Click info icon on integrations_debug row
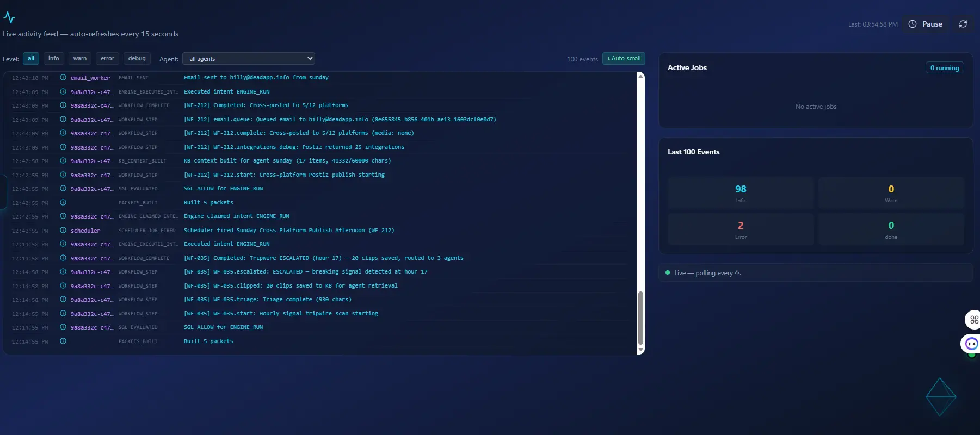Screen dimensions: 980x435 [63, 147]
